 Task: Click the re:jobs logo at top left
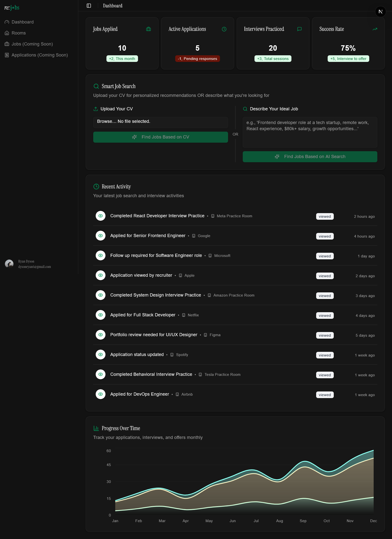(x=12, y=7)
